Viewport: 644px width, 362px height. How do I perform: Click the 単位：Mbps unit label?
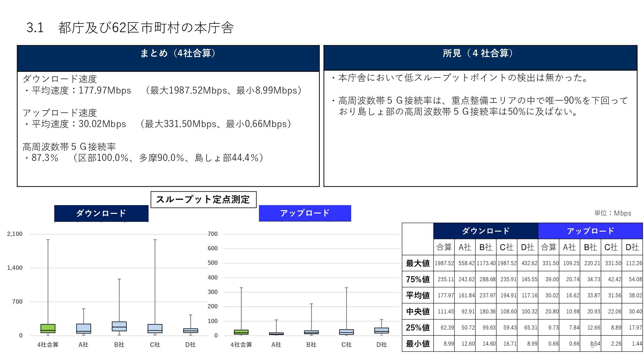tap(612, 213)
